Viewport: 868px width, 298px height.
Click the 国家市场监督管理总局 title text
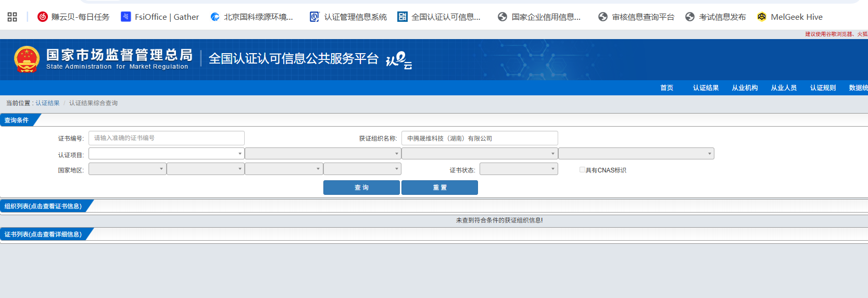coord(119,55)
